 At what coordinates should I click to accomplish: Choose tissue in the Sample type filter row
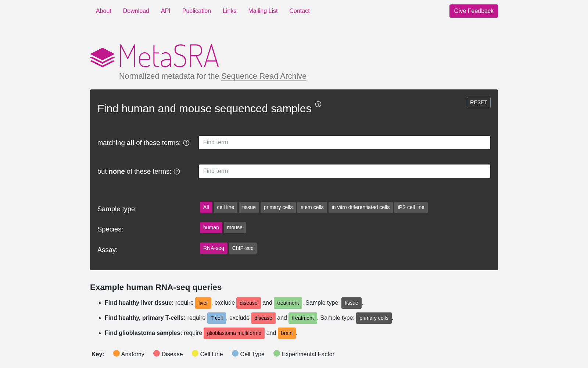pyautogui.click(x=249, y=207)
